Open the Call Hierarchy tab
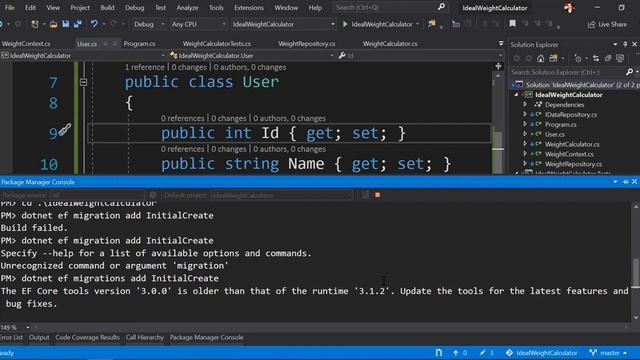640x360 pixels. point(144,338)
